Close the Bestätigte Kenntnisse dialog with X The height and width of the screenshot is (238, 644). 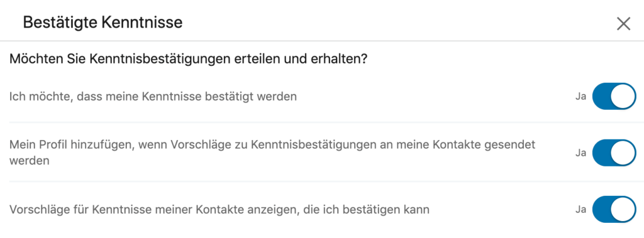point(623,24)
